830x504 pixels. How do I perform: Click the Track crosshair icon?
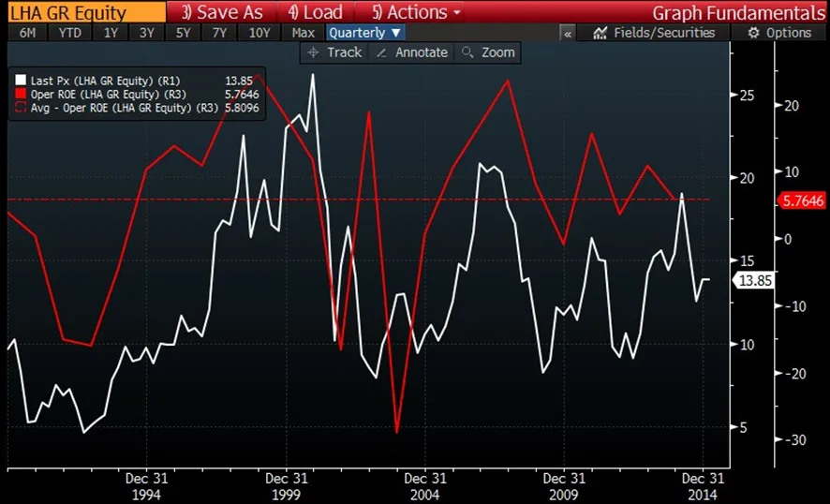313,52
